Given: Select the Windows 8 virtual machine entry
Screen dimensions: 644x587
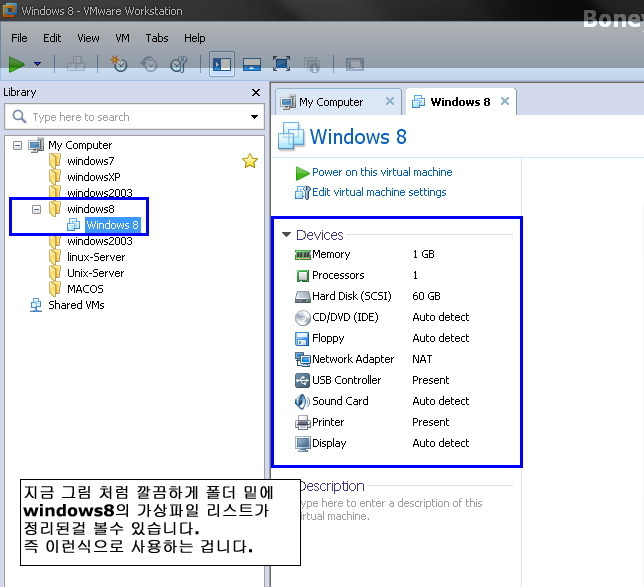Looking at the screenshot, I should click(113, 225).
